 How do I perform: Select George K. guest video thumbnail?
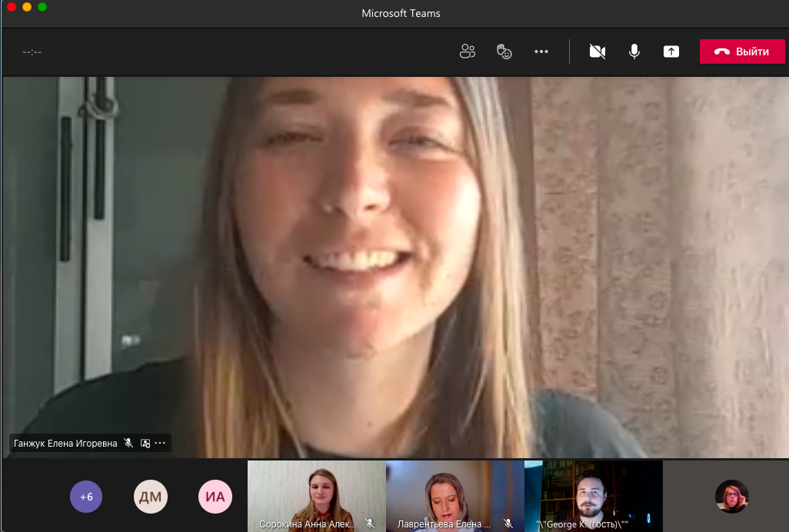(x=593, y=492)
